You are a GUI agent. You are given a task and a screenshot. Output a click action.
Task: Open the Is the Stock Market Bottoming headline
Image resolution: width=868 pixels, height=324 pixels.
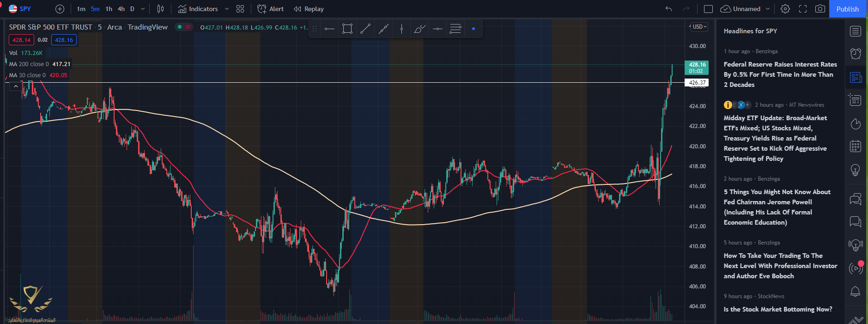pyautogui.click(x=778, y=309)
